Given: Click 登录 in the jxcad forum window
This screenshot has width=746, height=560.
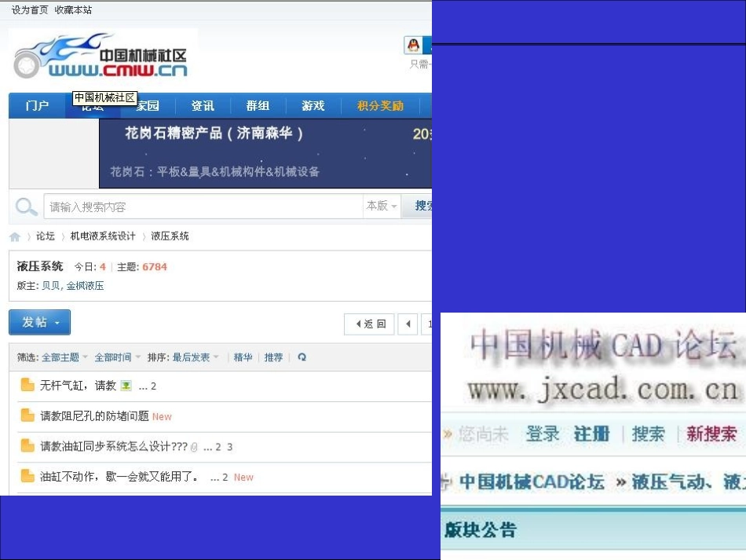Looking at the screenshot, I should 543,434.
